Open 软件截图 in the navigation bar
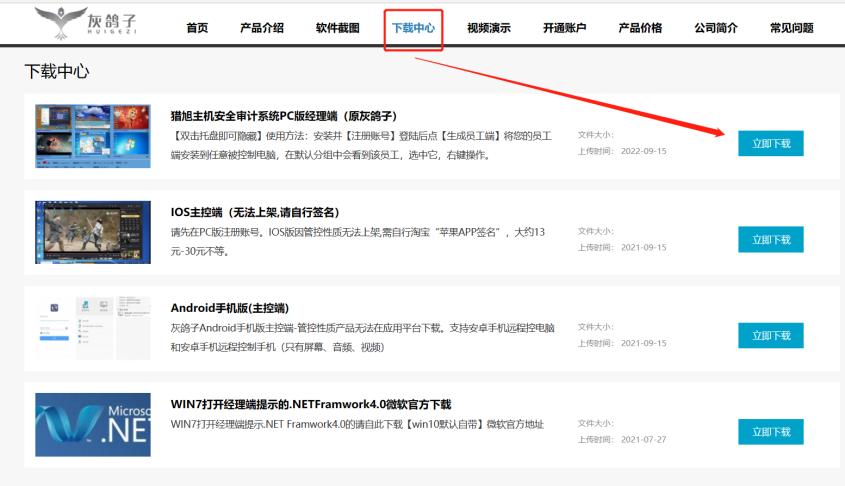The height and width of the screenshot is (486, 845). pyautogui.click(x=337, y=28)
